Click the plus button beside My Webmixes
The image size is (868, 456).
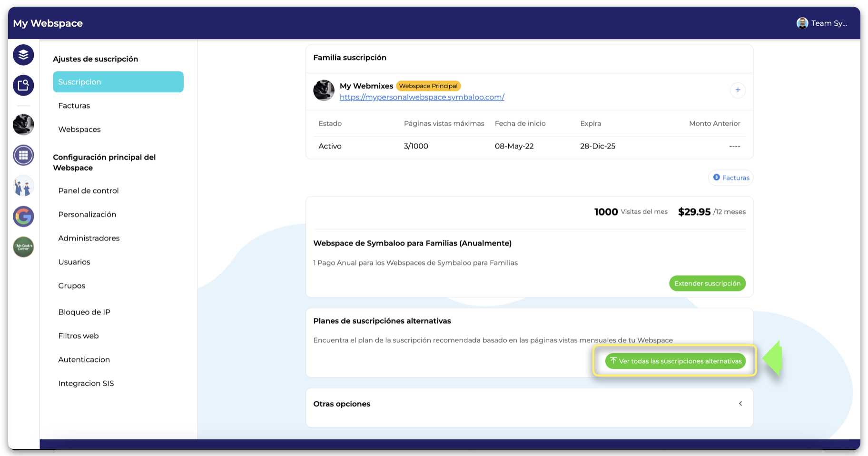click(738, 90)
